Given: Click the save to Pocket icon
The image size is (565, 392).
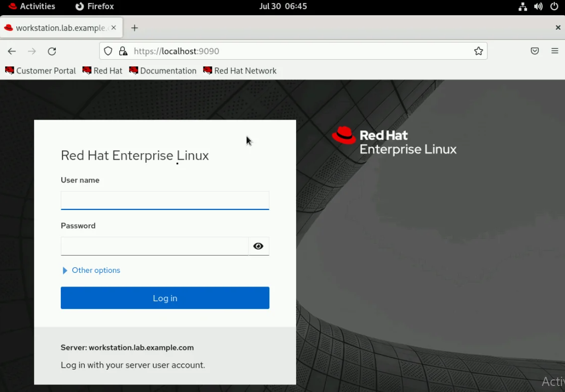Looking at the screenshot, I should click(535, 51).
